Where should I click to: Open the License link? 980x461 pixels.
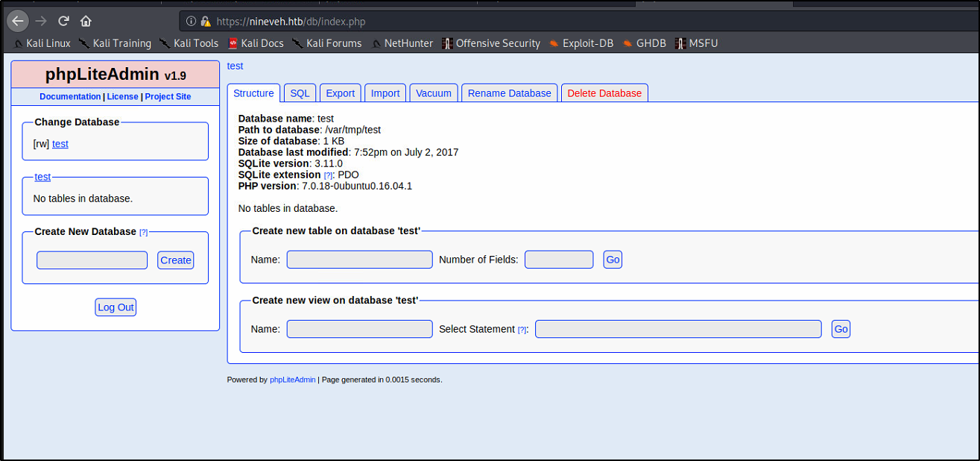point(122,97)
